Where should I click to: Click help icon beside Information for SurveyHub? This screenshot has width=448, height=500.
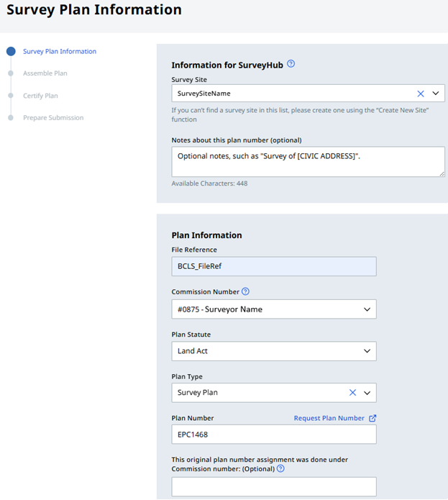291,64
